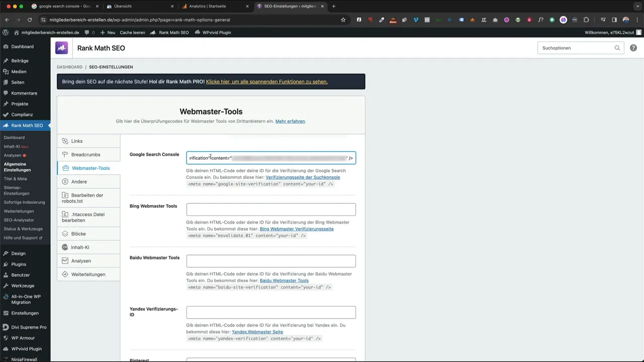The height and width of the screenshot is (362, 644).
Task: Open the help question mark icon
Action: (x=633, y=48)
